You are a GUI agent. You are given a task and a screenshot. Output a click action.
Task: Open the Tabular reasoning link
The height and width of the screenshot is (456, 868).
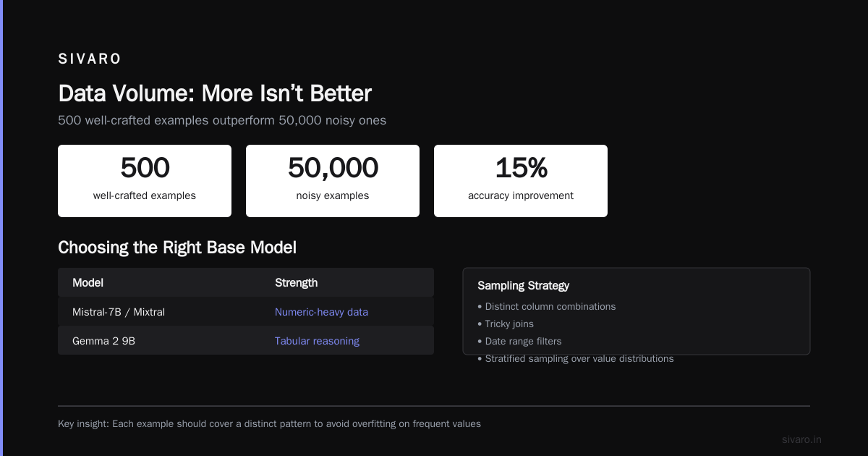[317, 341]
